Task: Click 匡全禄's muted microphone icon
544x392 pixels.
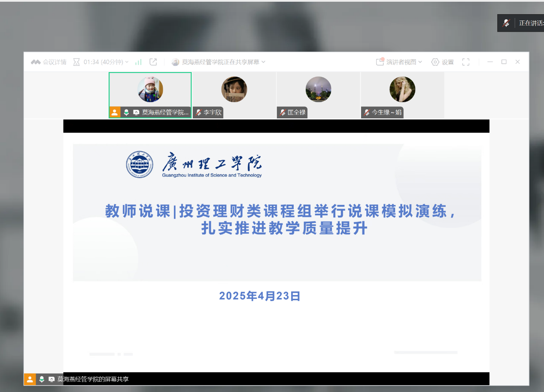Action: coord(283,112)
